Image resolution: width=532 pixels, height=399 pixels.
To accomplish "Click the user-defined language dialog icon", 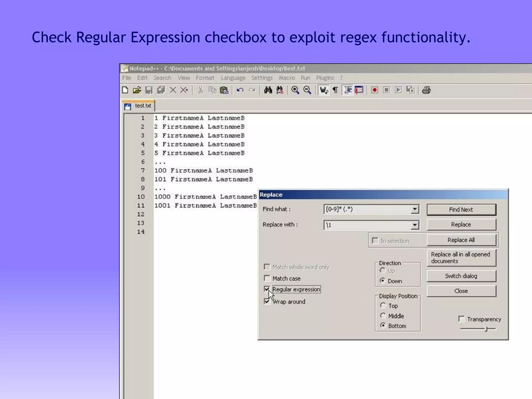I will [359, 90].
